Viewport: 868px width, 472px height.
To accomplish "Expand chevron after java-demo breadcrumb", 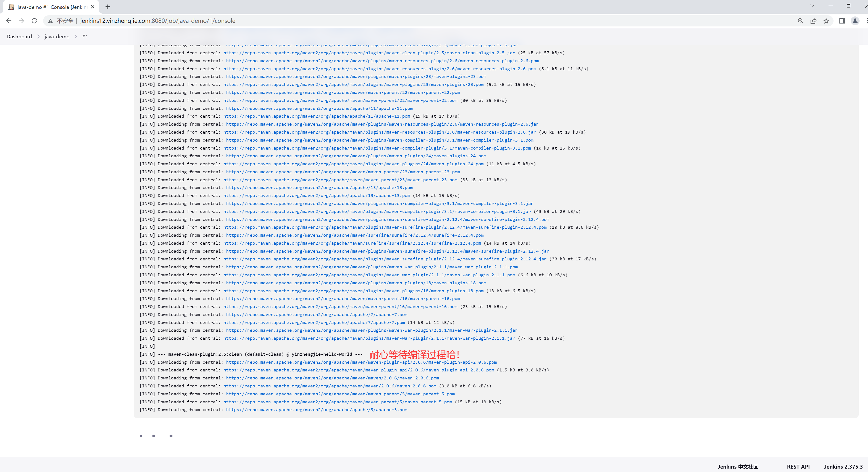I will click(x=76, y=36).
